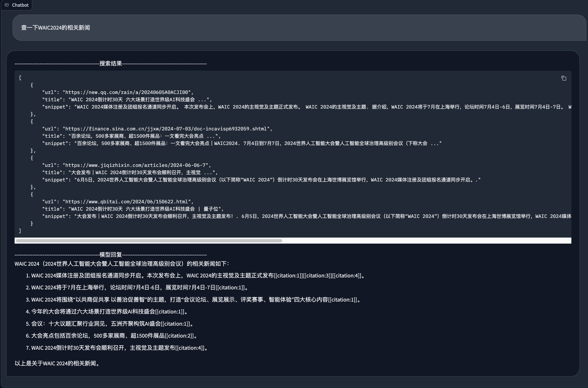The height and width of the screenshot is (388, 588).
Task: Click citation marker [[citation:3]] in item 1
Action: [318, 275]
